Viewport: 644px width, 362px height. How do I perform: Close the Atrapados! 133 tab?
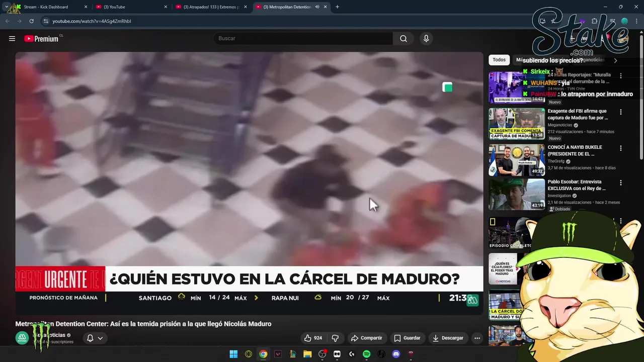tap(246, 7)
